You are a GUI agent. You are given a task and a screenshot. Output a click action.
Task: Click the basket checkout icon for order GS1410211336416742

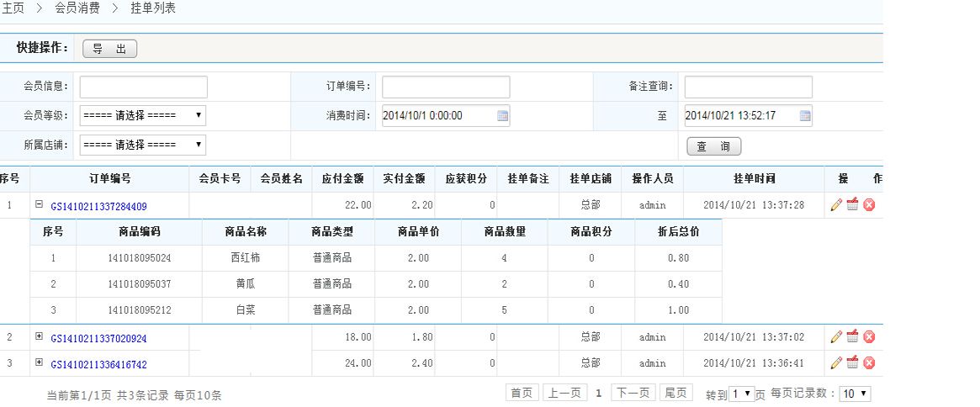coord(852,363)
